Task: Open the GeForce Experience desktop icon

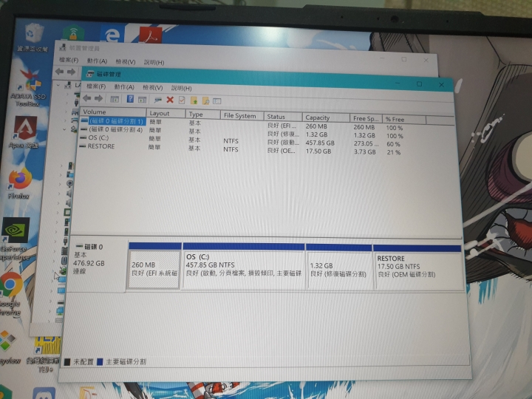Action: pos(15,239)
